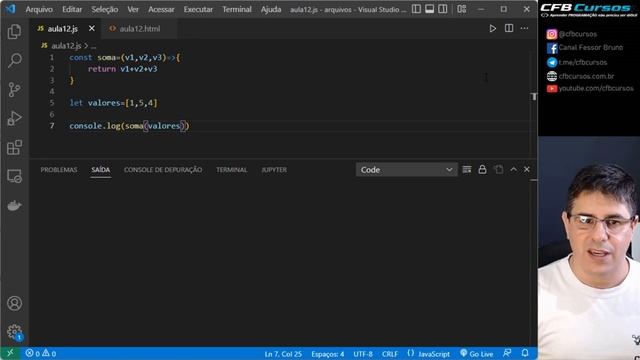The width and height of the screenshot is (640, 360).
Task: Go to line via Ln 7, Col 25
Action: coord(283,354)
